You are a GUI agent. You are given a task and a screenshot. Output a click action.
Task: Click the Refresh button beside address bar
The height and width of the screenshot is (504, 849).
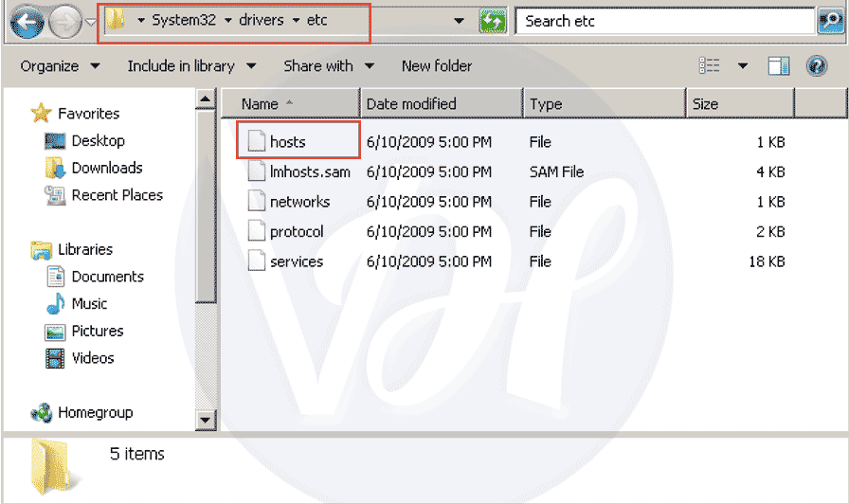(x=493, y=21)
